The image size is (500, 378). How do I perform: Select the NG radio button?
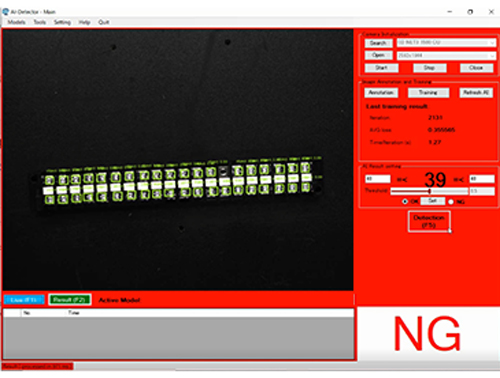[451, 202]
